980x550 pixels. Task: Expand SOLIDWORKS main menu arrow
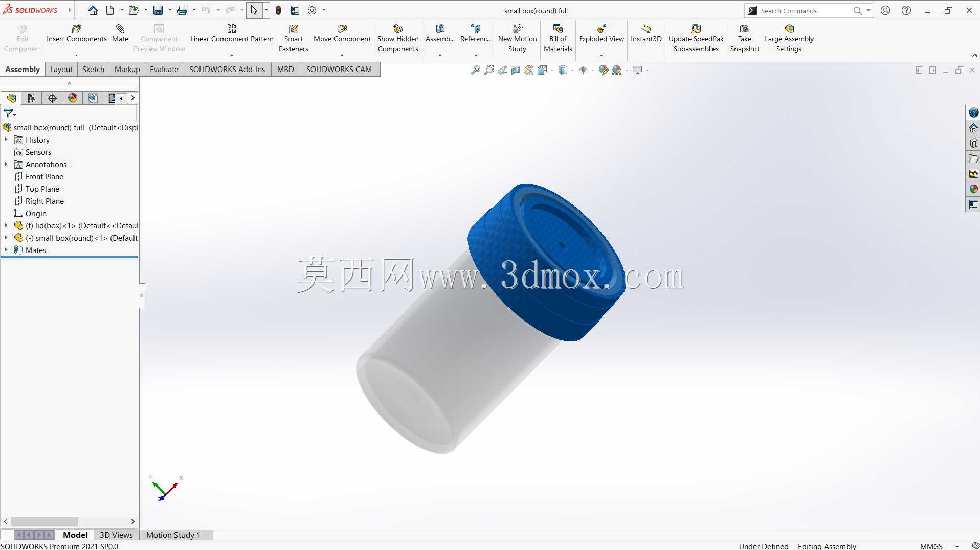(70, 10)
